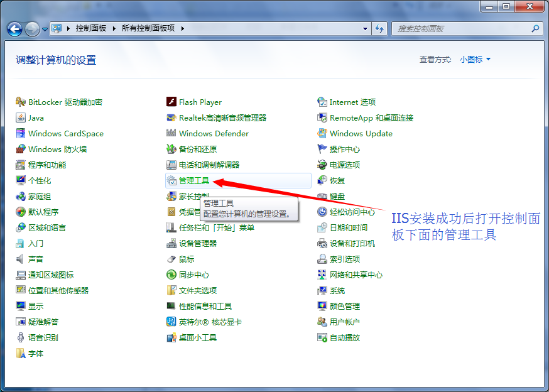Open the 任务栏和「开始」菜单 link
Viewport: 549px width, 392px height.
point(217,228)
